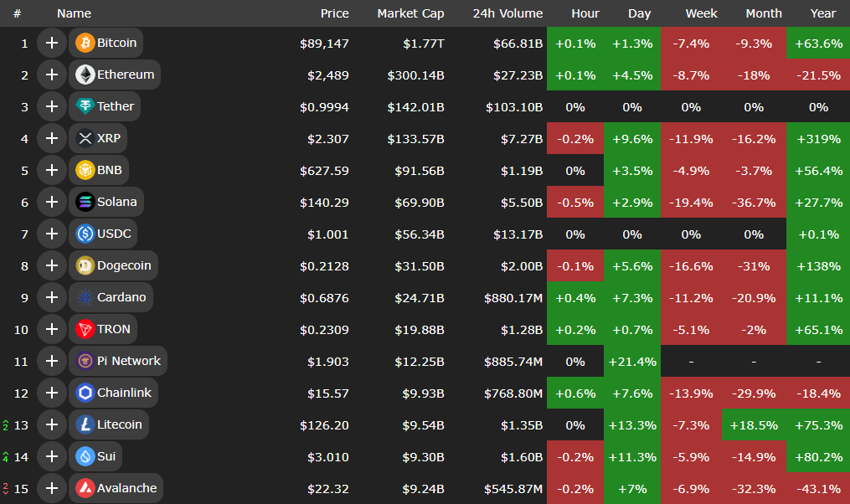This screenshot has width=850, height=504.
Task: Sort table by 24h Volume header
Action: point(507,13)
